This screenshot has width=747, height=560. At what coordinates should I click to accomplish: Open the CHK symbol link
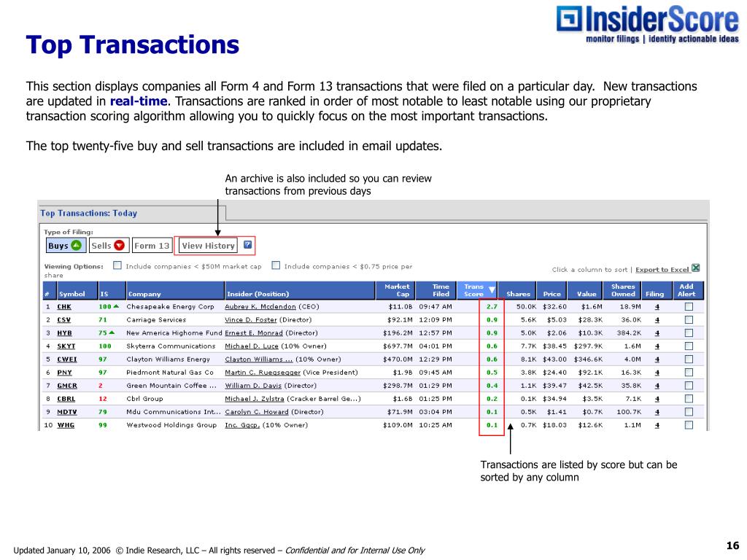click(64, 307)
